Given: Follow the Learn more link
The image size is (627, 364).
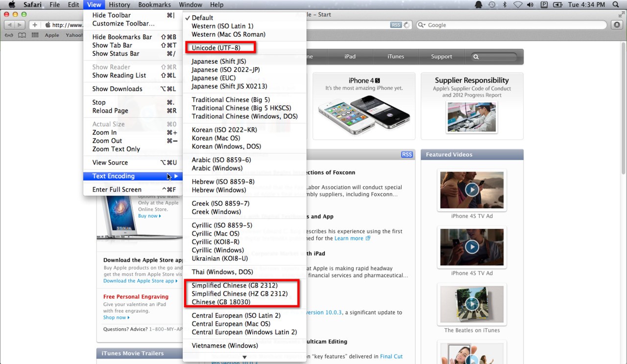Looking at the screenshot, I should [x=352, y=239].
